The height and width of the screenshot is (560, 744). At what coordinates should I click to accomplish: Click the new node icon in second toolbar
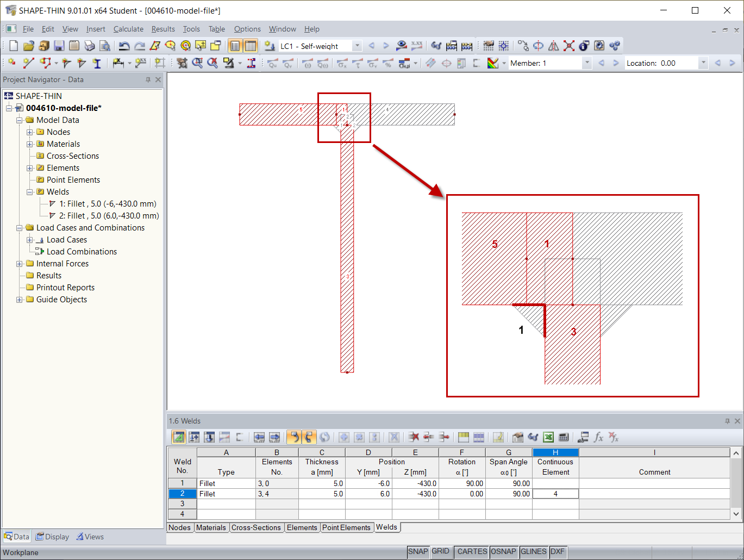coord(11,63)
